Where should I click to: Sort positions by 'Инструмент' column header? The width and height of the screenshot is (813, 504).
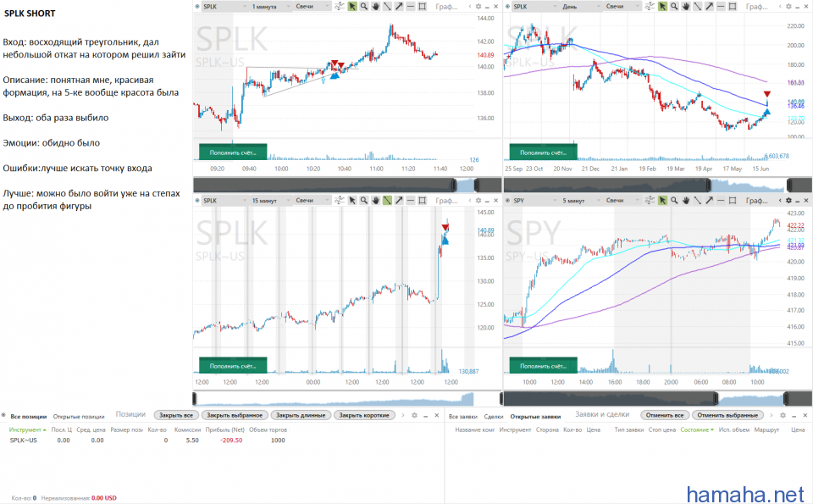click(27, 429)
